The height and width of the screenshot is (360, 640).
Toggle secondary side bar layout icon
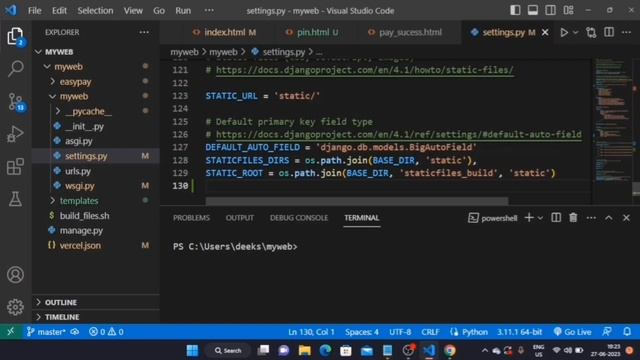(550, 10)
